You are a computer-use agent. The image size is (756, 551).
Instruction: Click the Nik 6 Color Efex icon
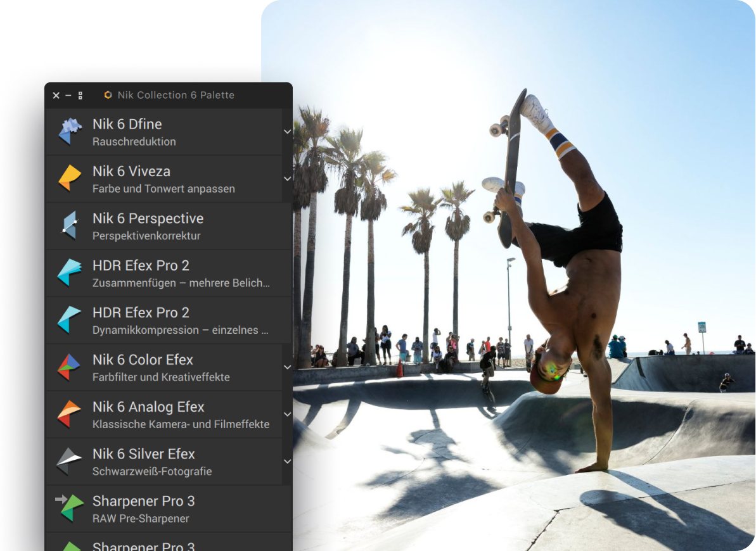point(69,367)
